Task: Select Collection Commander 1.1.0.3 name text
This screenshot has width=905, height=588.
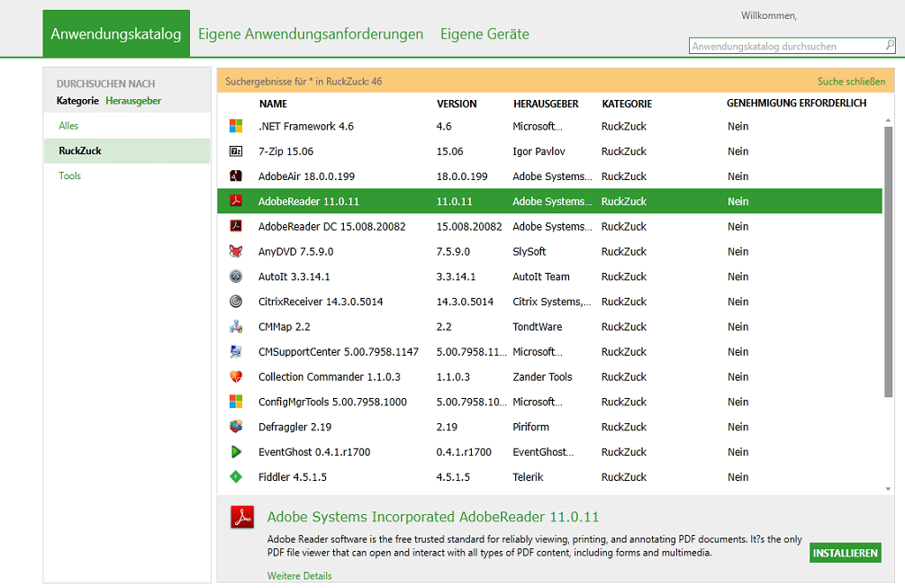Action: click(329, 376)
